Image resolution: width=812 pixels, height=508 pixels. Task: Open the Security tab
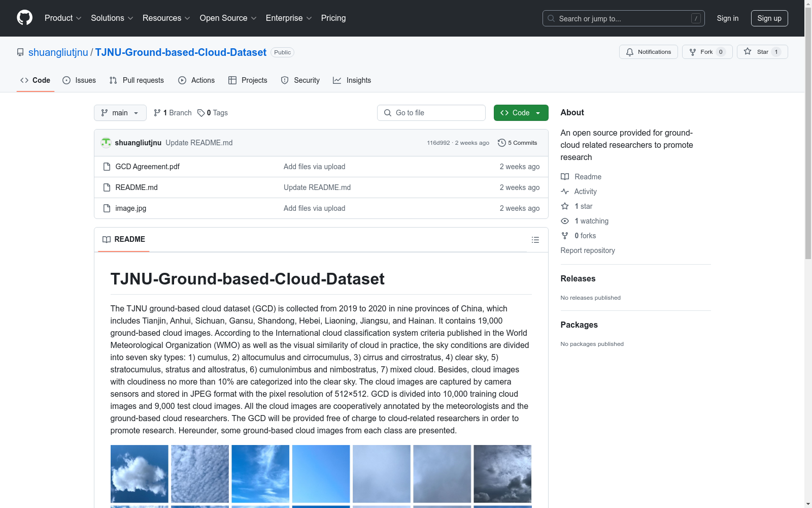pyautogui.click(x=300, y=80)
